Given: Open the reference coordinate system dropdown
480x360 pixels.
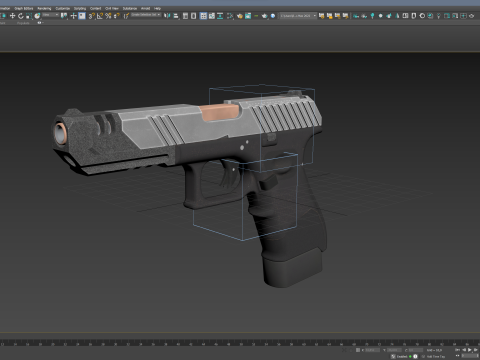Looking at the screenshot, I should [x=51, y=15].
